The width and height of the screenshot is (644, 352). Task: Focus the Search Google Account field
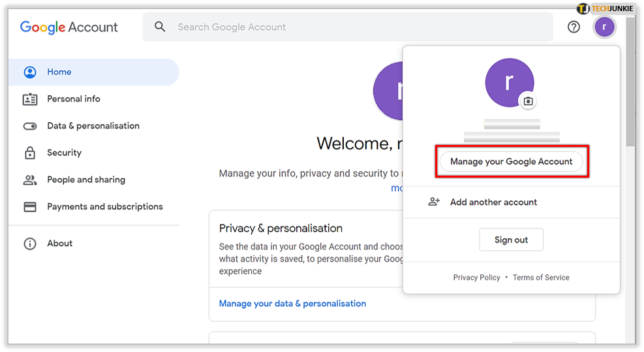coord(348,27)
